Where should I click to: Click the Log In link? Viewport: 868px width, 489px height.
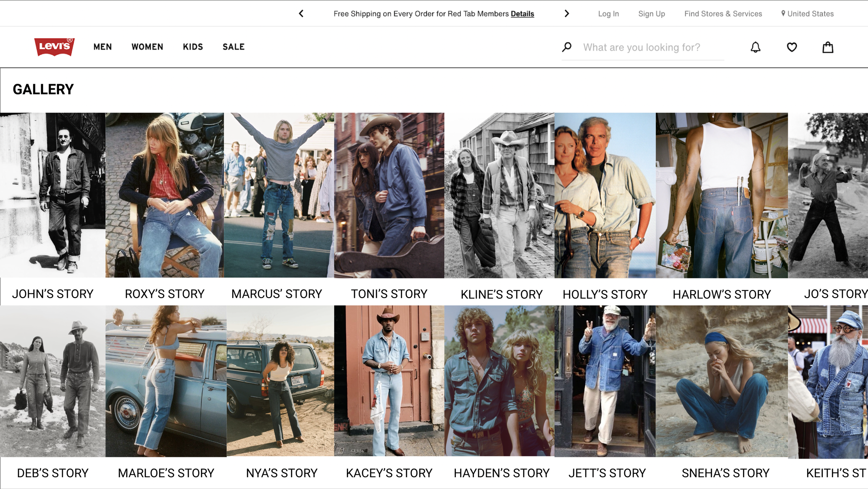coord(608,14)
